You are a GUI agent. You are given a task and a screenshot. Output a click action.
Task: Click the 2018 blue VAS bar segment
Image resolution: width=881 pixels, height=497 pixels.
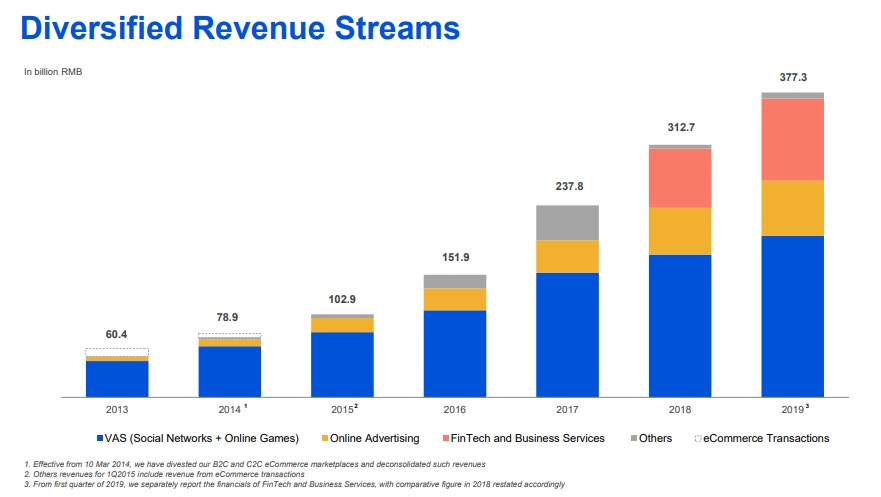pyautogui.click(x=680, y=325)
